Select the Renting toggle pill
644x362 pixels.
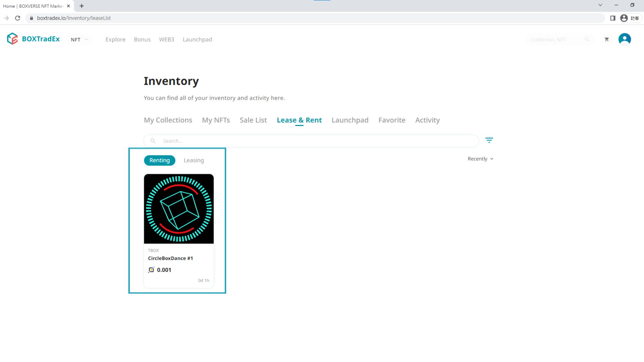(x=159, y=160)
